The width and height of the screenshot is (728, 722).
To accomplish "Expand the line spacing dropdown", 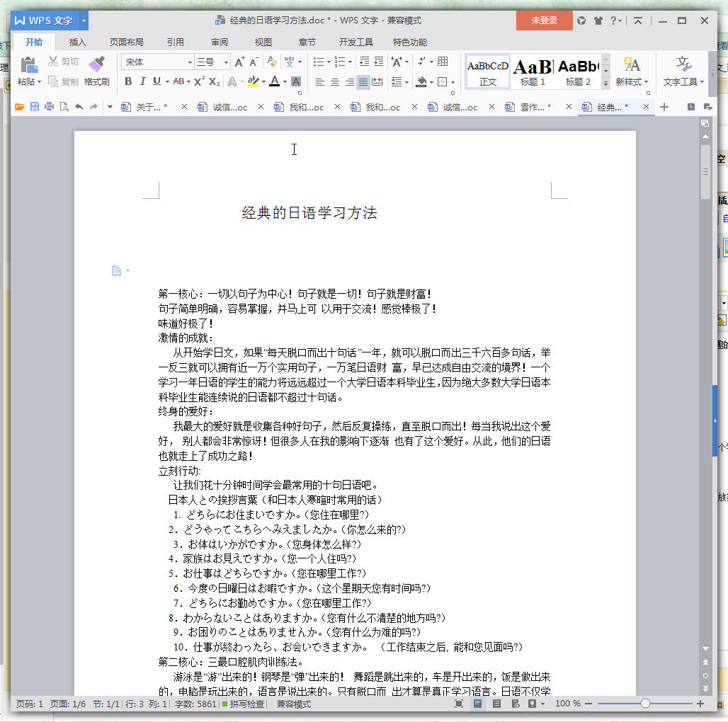I will [406, 83].
